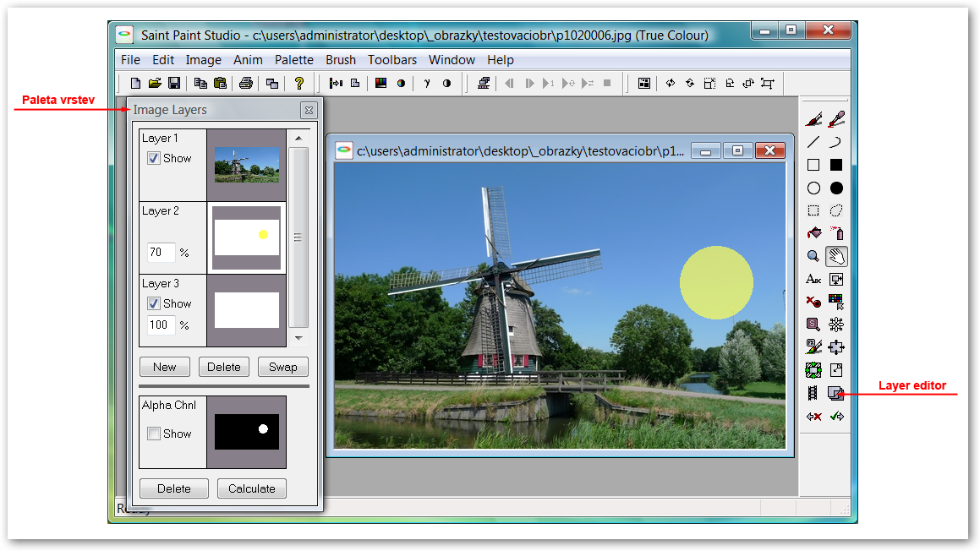
Task: Click the New layer button
Action: pyautogui.click(x=164, y=367)
